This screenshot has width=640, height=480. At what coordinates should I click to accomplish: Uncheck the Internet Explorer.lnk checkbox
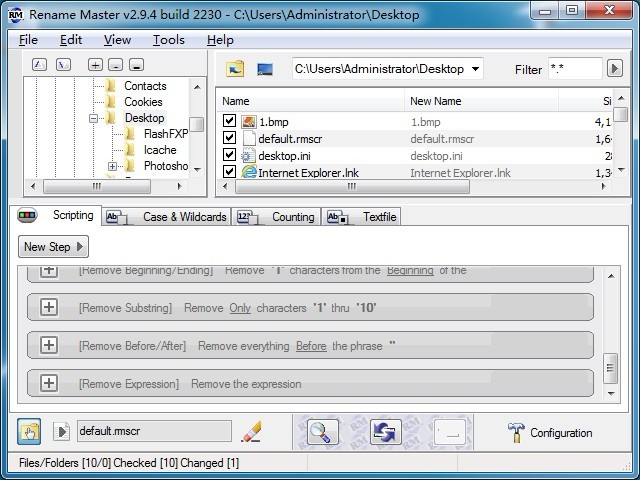[230, 173]
